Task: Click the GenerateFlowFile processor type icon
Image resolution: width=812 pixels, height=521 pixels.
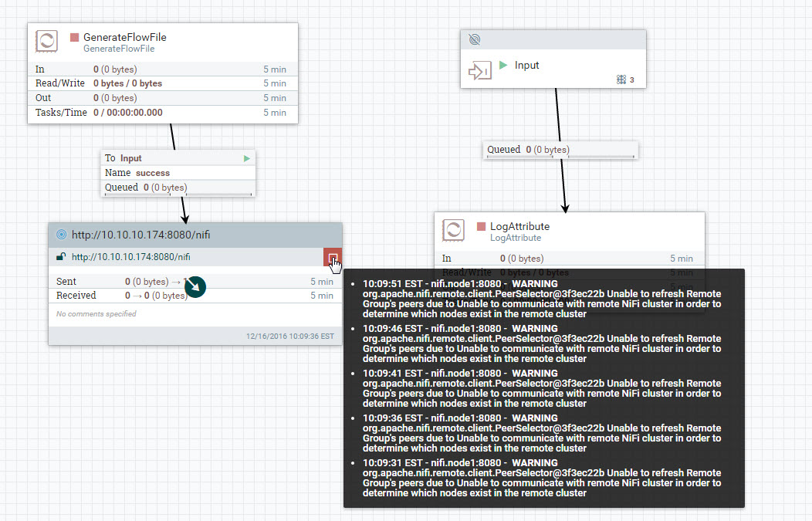Action: tap(46, 42)
